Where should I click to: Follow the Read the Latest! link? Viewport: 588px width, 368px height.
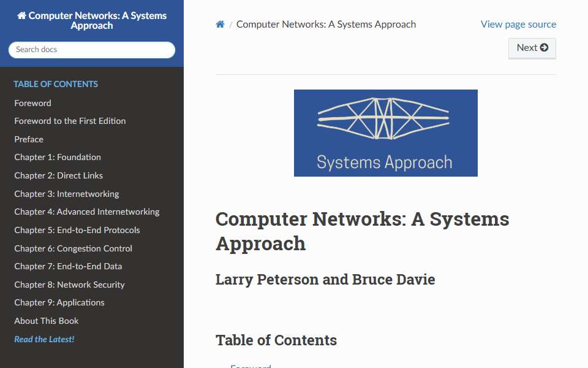(44, 339)
